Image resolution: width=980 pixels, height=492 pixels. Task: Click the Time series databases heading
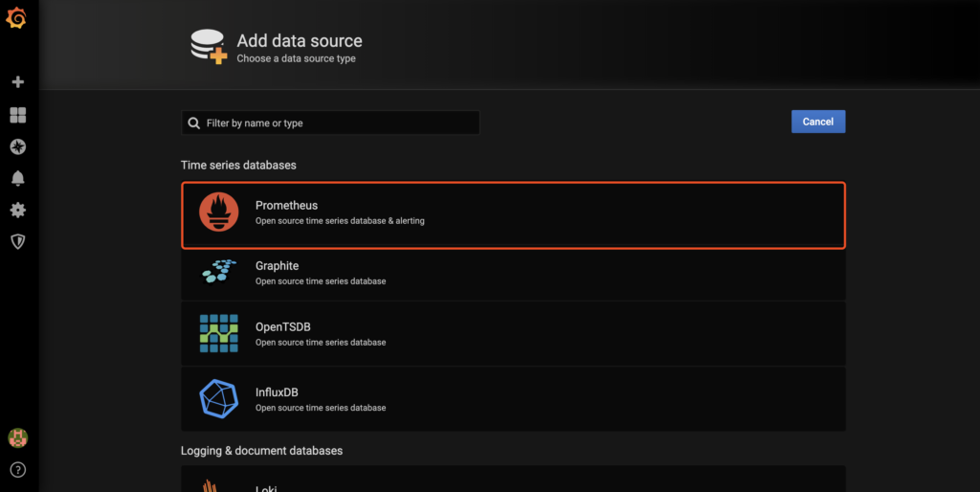tap(238, 165)
